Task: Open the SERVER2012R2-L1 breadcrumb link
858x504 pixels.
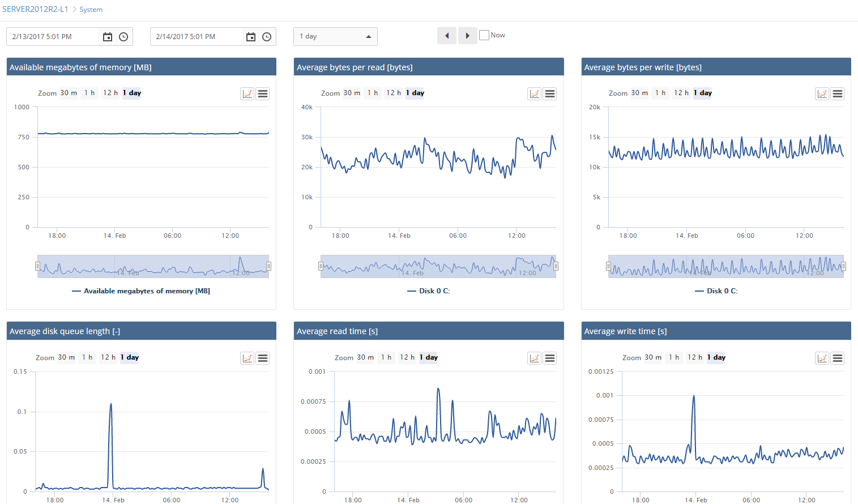Action: pos(35,9)
